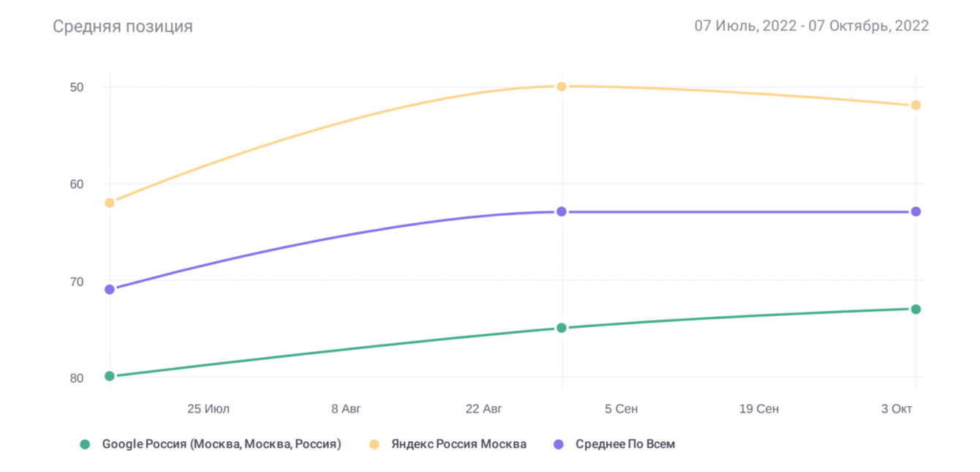The image size is (980, 472).
Task: Select the first purple point near 71
Action: click(110, 290)
